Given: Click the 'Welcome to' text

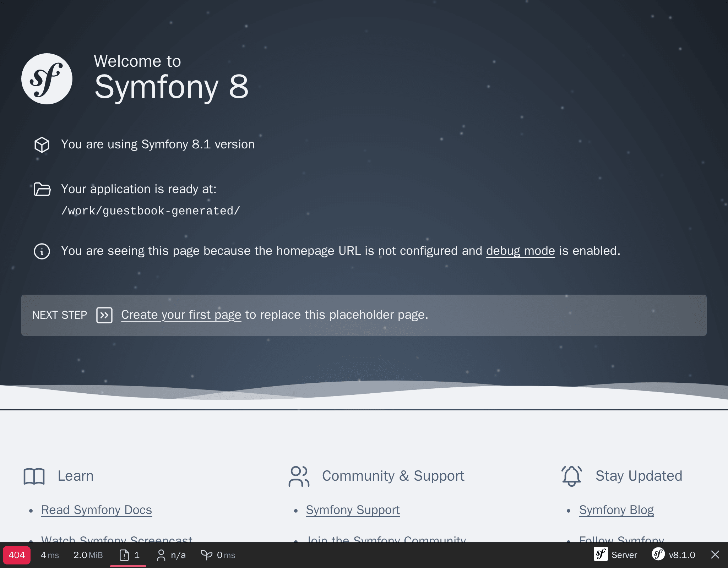Looking at the screenshot, I should tap(137, 61).
